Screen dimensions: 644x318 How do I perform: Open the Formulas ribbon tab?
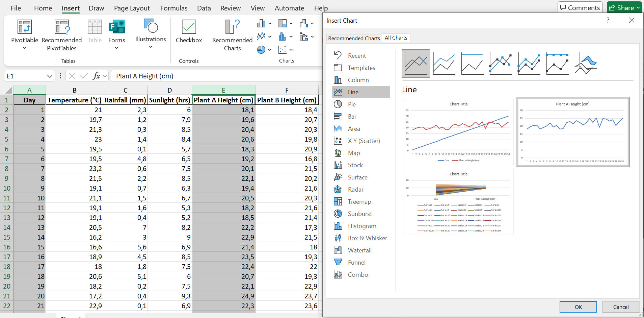tap(173, 8)
